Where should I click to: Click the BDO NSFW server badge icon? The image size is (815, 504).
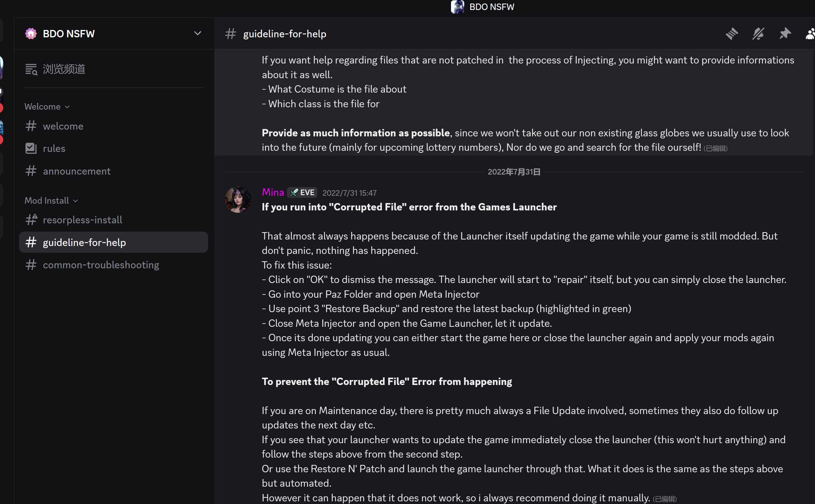pyautogui.click(x=31, y=34)
